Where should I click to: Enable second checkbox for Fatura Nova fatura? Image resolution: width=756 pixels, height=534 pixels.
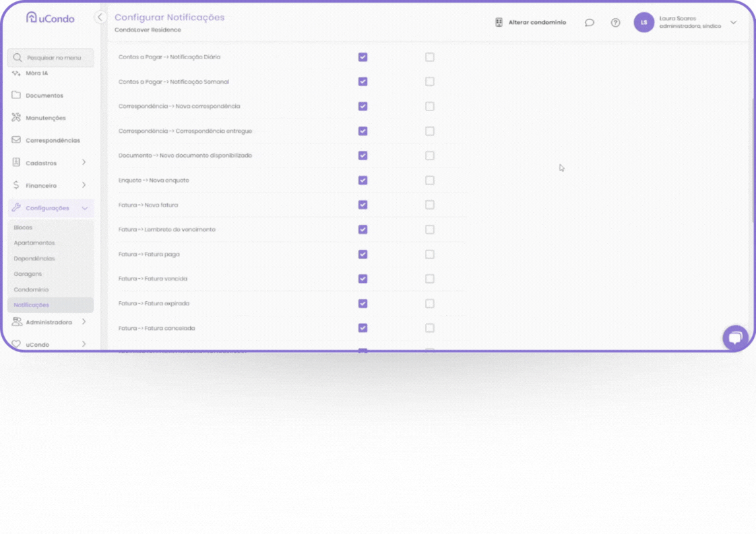coord(429,205)
